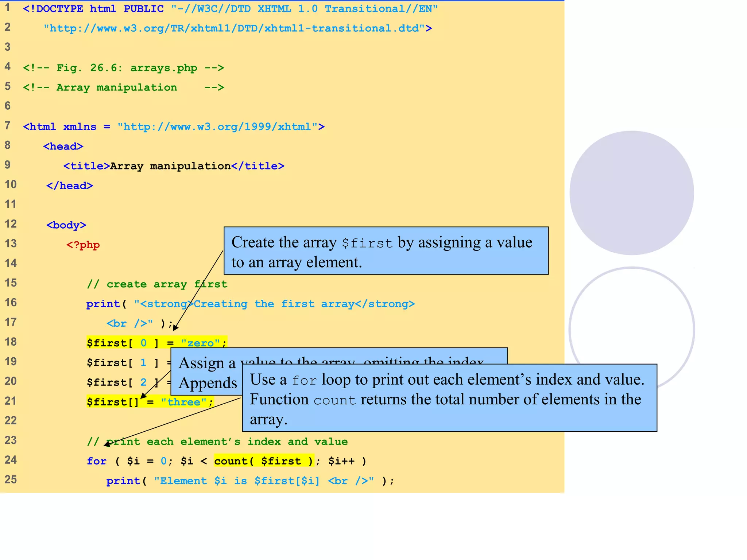Click the 'Array manipulation' comment on line 5
Image resolution: width=747 pixels, height=560 pixels.
[123, 87]
